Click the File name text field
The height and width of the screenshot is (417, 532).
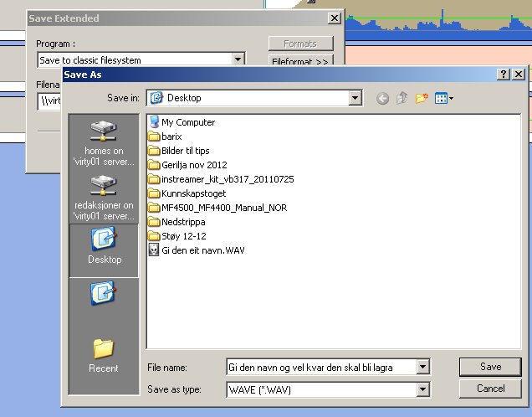[x=322, y=367]
